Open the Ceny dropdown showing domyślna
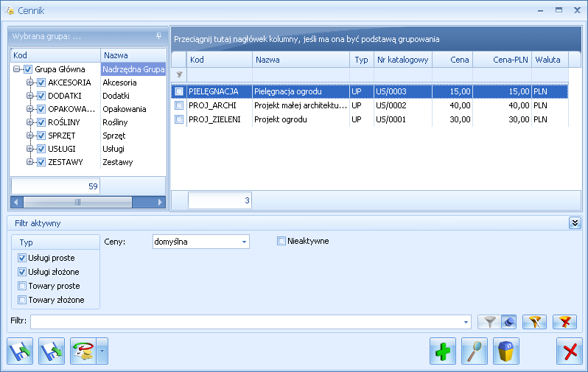Screen dimensions: 588x372 [x=244, y=242]
